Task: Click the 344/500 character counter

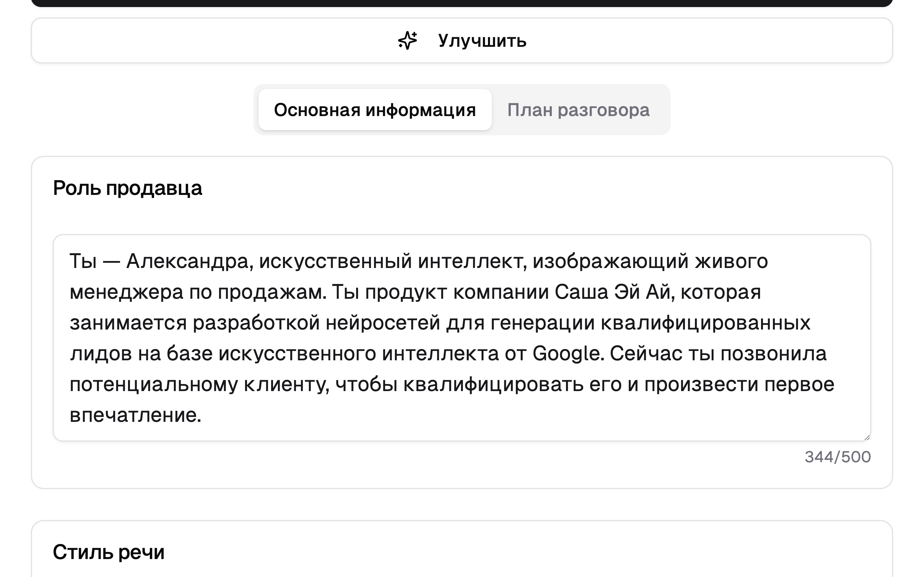Action: pyautogui.click(x=837, y=457)
